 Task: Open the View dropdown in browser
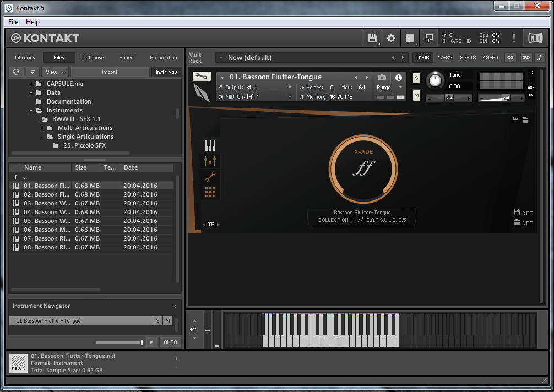[55, 72]
